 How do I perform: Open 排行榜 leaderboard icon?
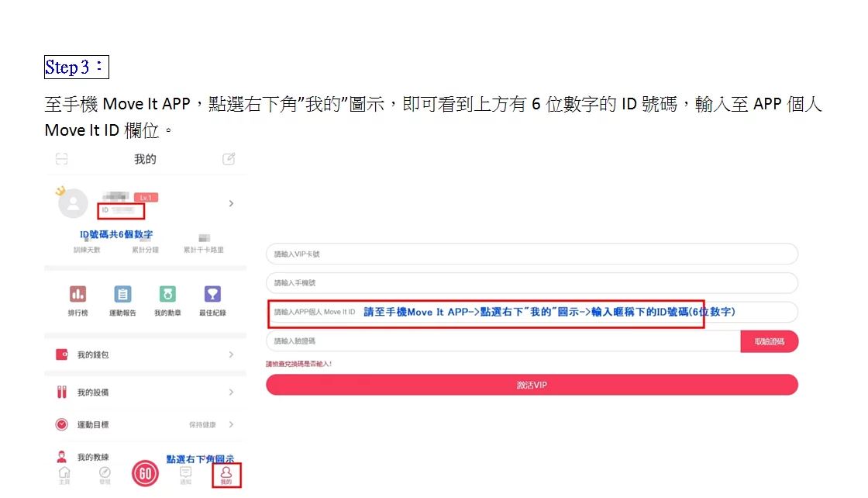[x=77, y=293]
